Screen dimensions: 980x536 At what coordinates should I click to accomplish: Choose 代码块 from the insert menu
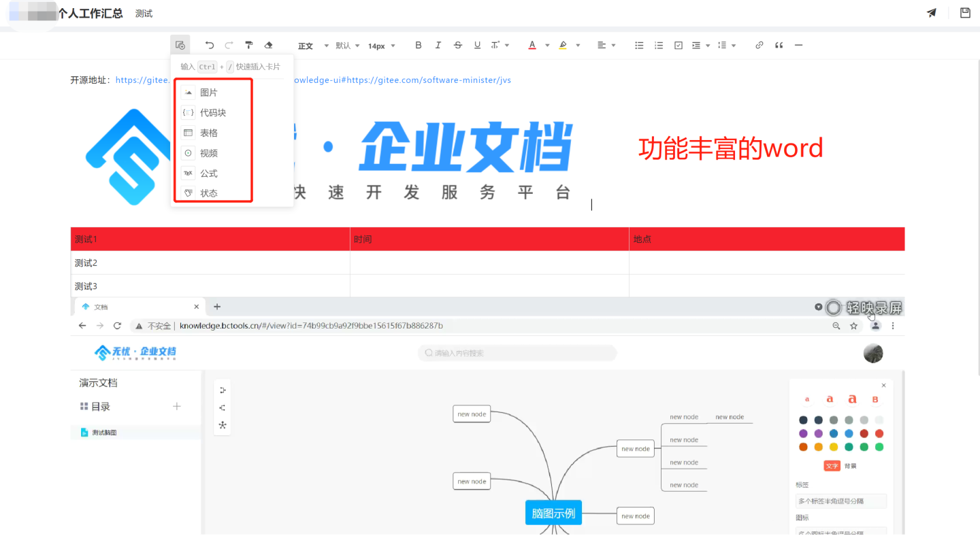click(232, 113)
